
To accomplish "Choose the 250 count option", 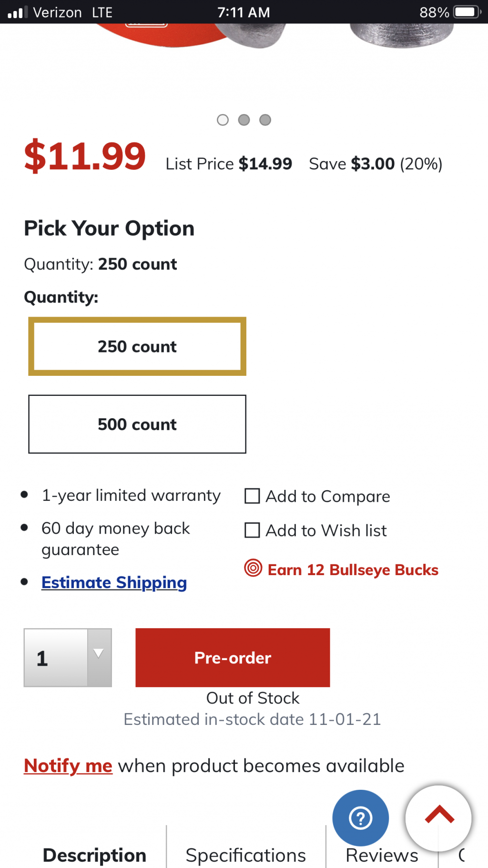I will pos(137,346).
